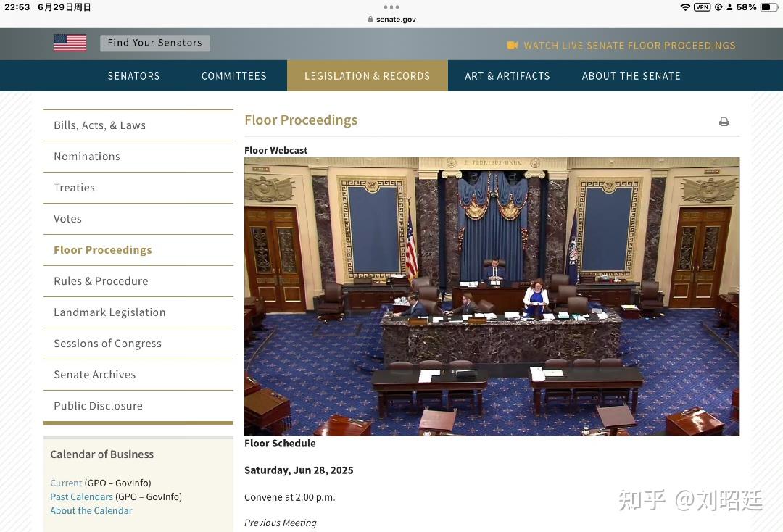Play the Floor Webcast video
The width and height of the screenshot is (783, 532).
[492, 296]
